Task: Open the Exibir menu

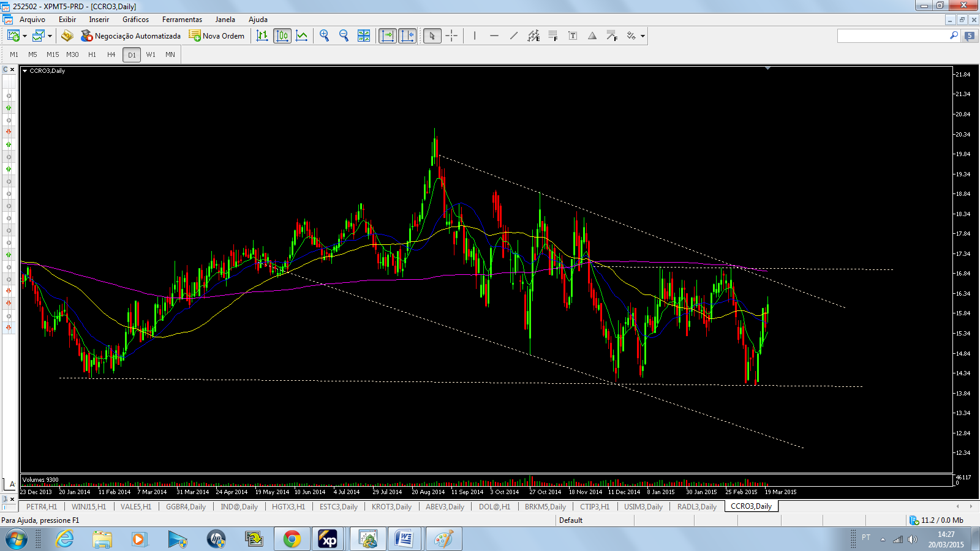Action: coord(67,20)
